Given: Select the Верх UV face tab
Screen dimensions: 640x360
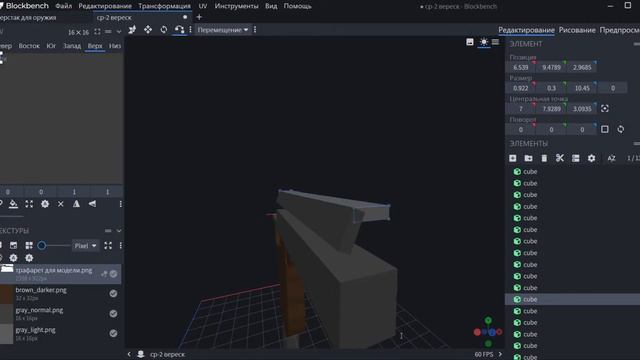Looking at the screenshot, I should (95, 46).
